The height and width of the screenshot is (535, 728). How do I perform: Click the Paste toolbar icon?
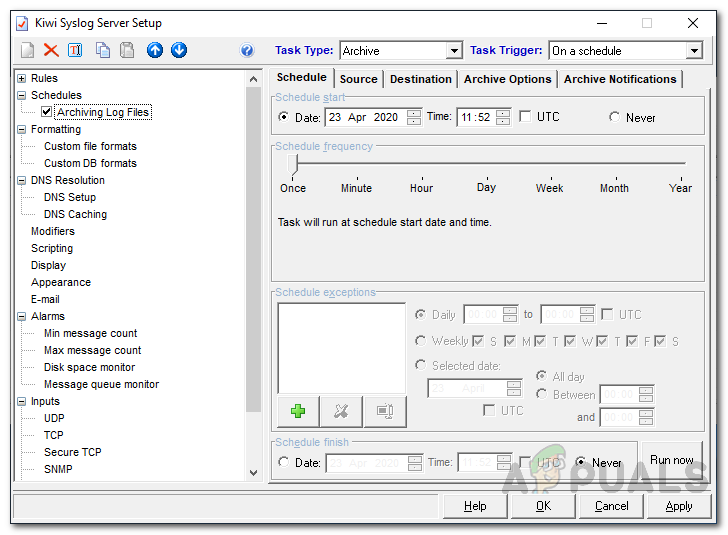127,50
